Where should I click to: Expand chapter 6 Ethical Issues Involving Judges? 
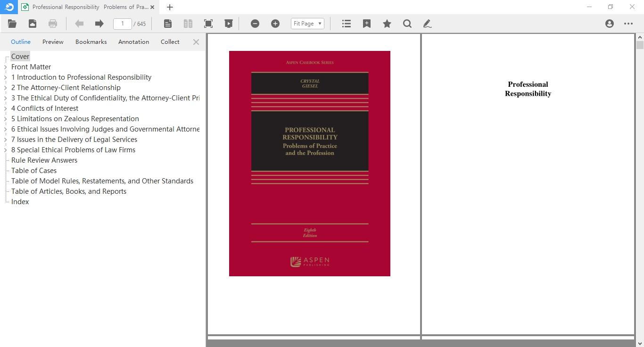(x=5, y=129)
